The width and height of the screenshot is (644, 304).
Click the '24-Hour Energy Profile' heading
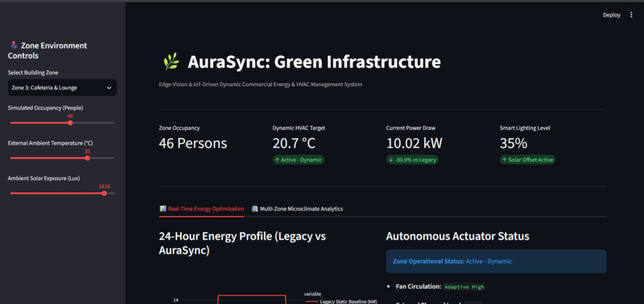point(242,243)
